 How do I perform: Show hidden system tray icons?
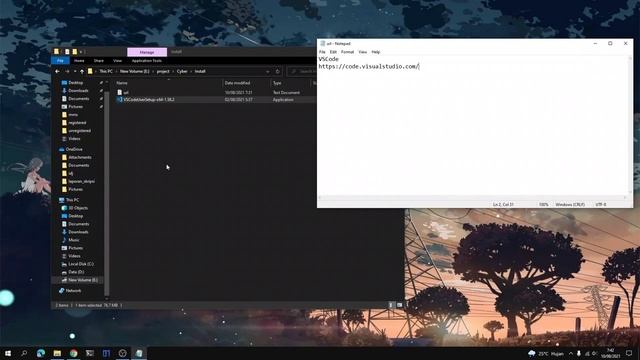[x=571, y=353]
